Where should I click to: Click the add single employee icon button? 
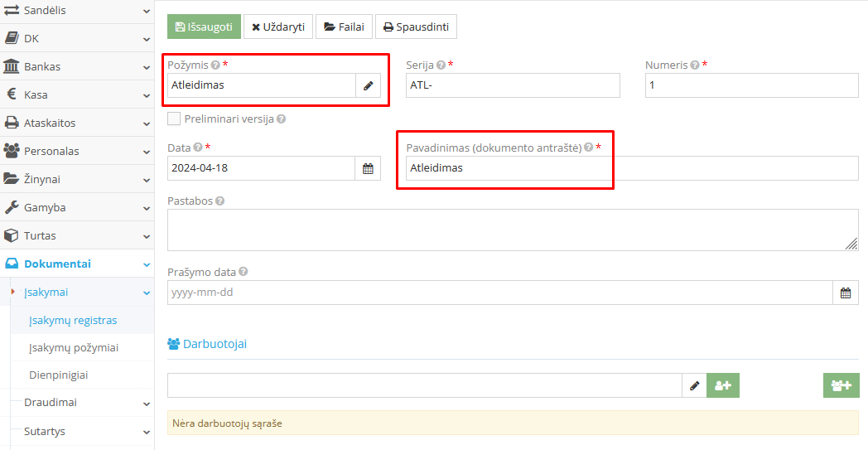[x=722, y=385]
